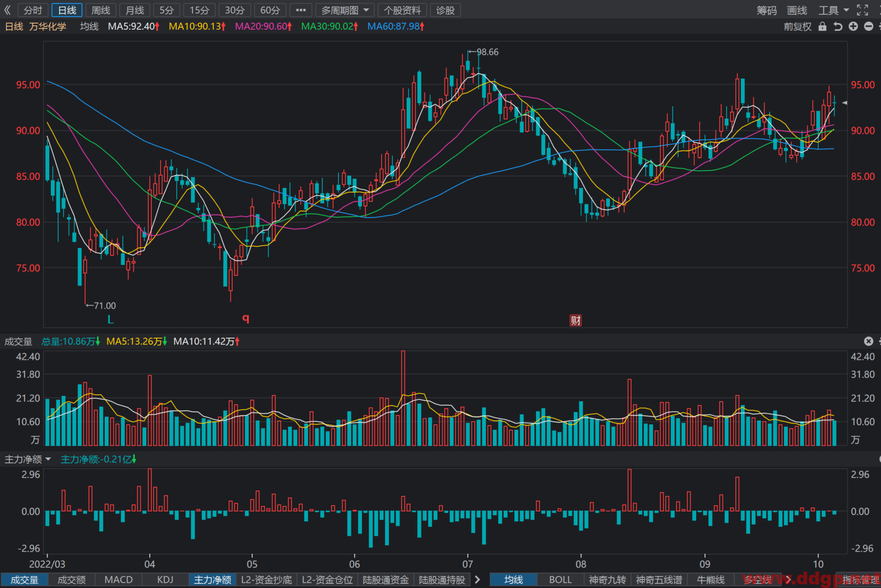Switch to 周线 weekly period

(101, 10)
